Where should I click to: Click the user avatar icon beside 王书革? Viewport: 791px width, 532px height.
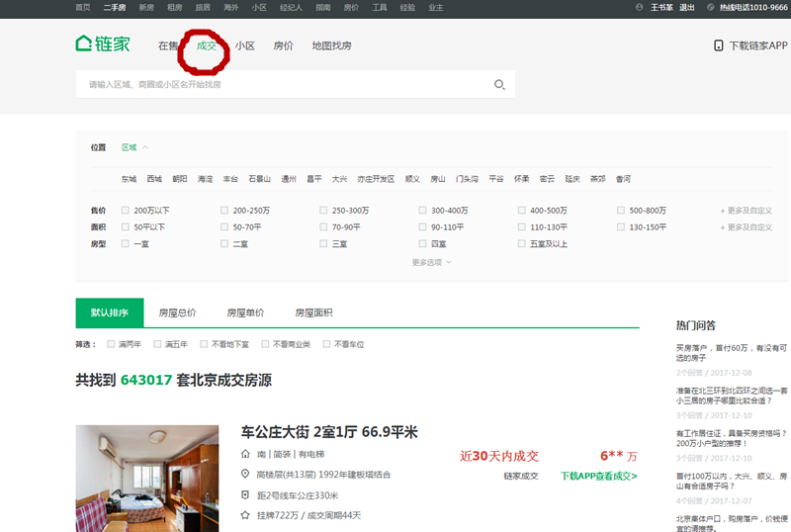(x=639, y=8)
